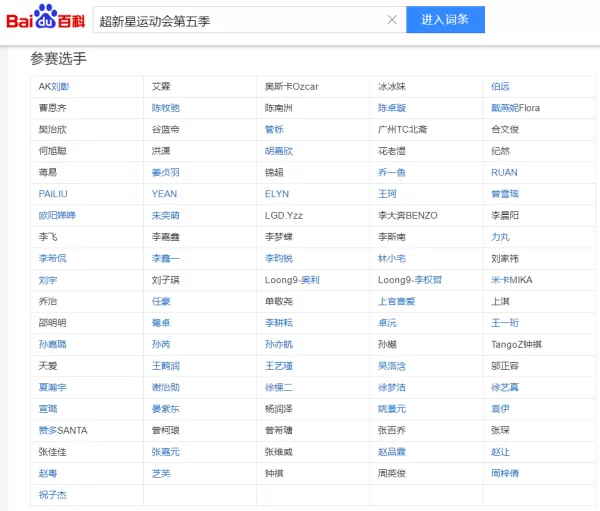This screenshot has height=511, width=600.
Task: Open the 孙芮 link
Action: point(161,344)
